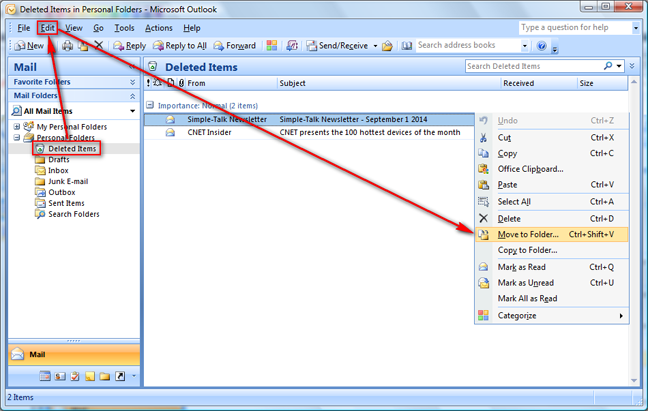The image size is (648, 411).
Task: Open the Edit menu
Action: (x=48, y=28)
